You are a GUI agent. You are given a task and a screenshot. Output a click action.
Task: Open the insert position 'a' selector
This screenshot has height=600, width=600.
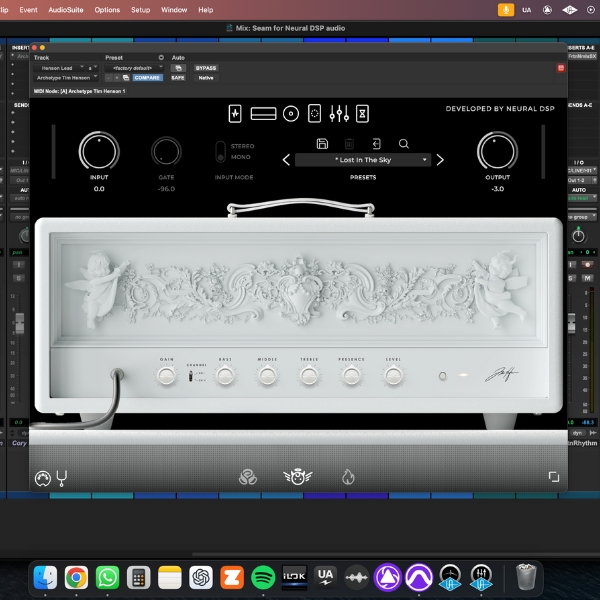[92, 68]
